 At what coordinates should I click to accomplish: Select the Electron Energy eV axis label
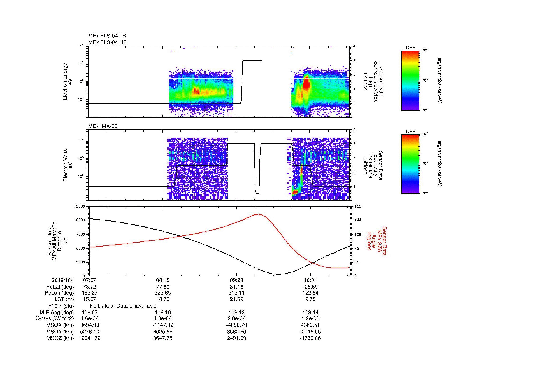click(67, 82)
